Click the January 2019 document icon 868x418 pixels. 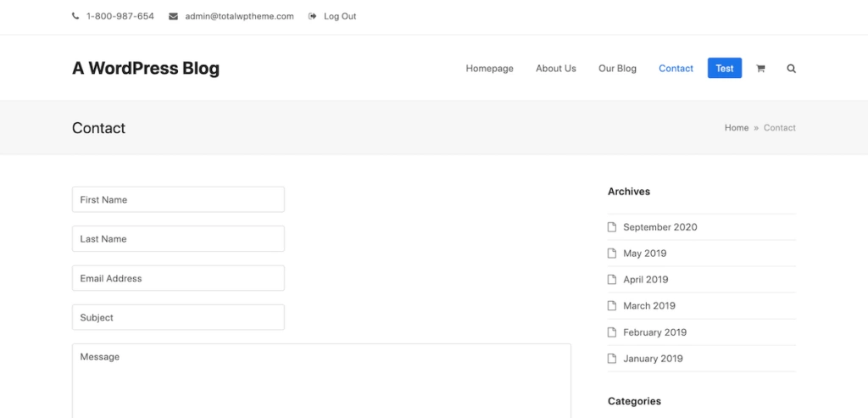pyautogui.click(x=612, y=359)
